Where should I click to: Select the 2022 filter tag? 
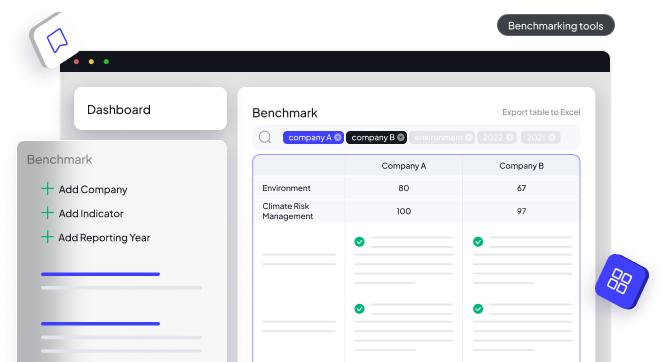[497, 137]
